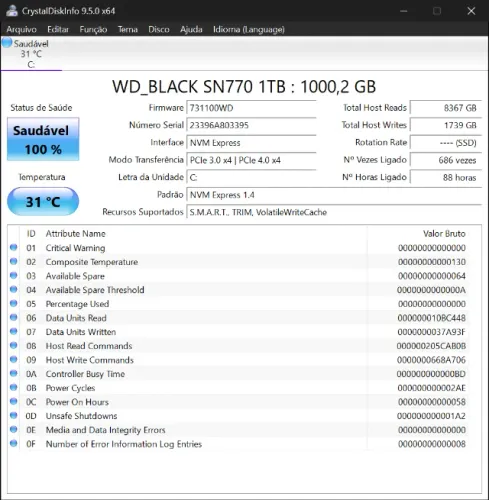Close the CrystalDiskInfo window
Image resolution: width=489 pixels, height=500 pixels.
pyautogui.click(x=471, y=11)
